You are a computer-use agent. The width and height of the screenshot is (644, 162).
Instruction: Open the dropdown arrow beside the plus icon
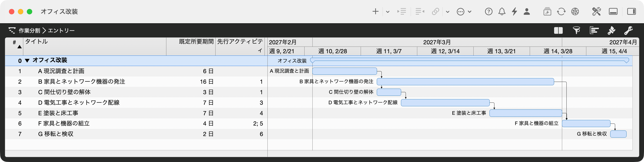tap(388, 12)
